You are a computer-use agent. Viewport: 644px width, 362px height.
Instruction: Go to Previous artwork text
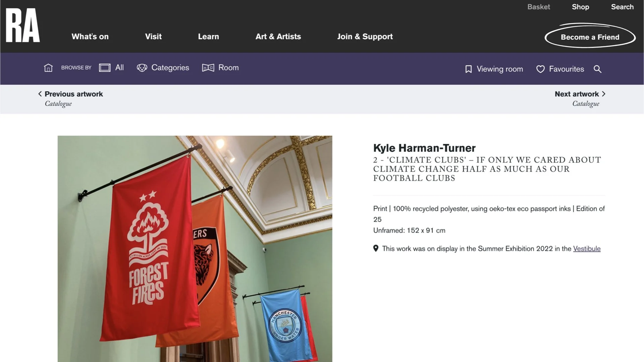point(74,94)
